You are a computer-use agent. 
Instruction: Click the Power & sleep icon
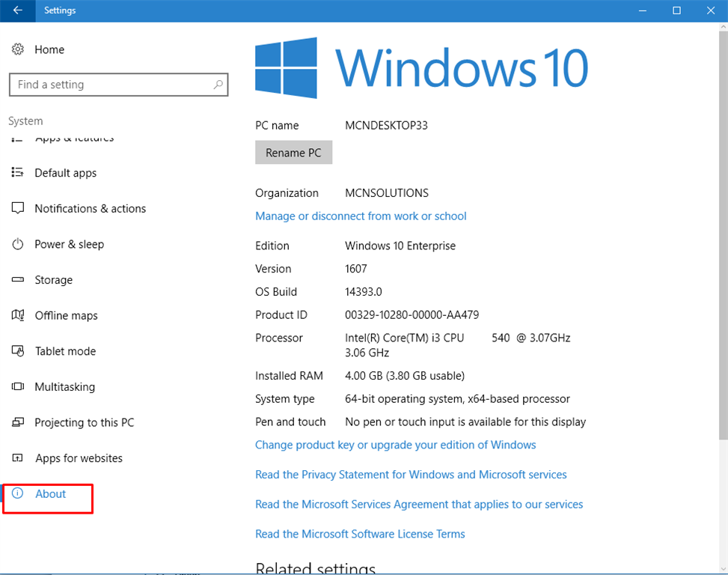coord(18,244)
